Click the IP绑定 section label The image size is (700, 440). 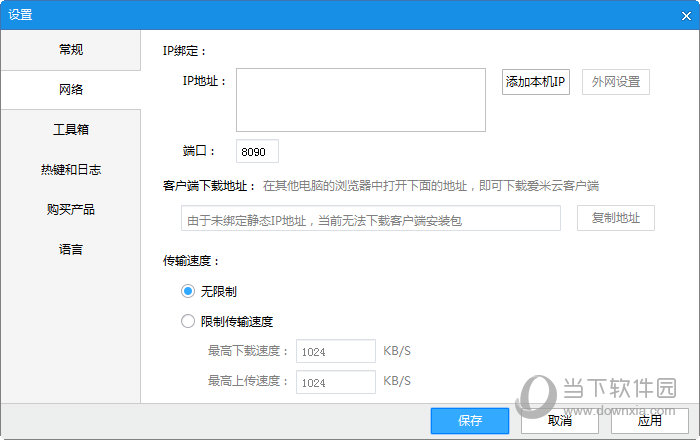coord(184,51)
